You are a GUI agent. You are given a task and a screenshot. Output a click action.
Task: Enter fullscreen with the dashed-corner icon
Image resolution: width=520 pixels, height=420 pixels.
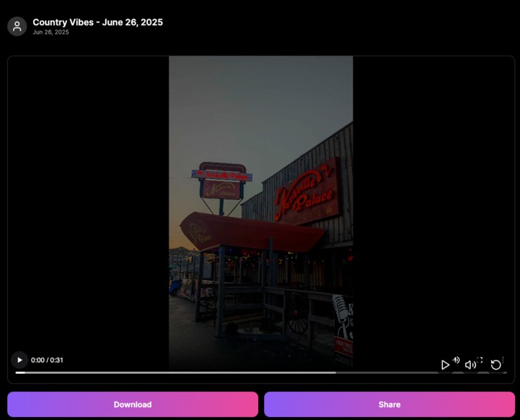[480, 360]
